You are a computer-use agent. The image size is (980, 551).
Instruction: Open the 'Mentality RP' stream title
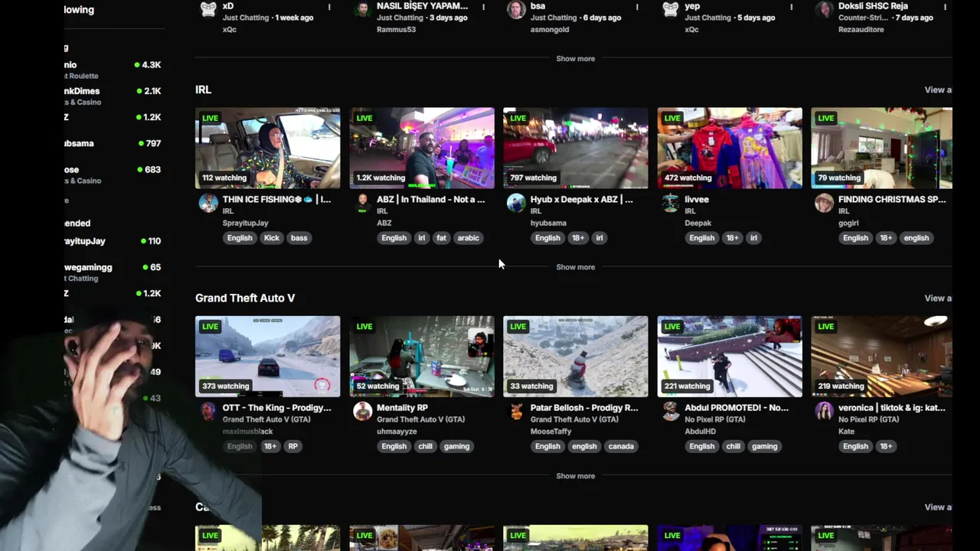(x=402, y=408)
